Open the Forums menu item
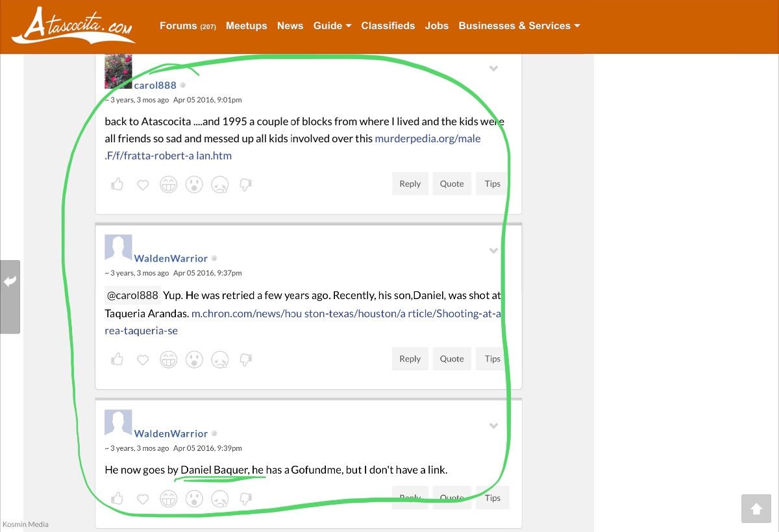Viewport: 779px width, 532px height. click(x=187, y=26)
